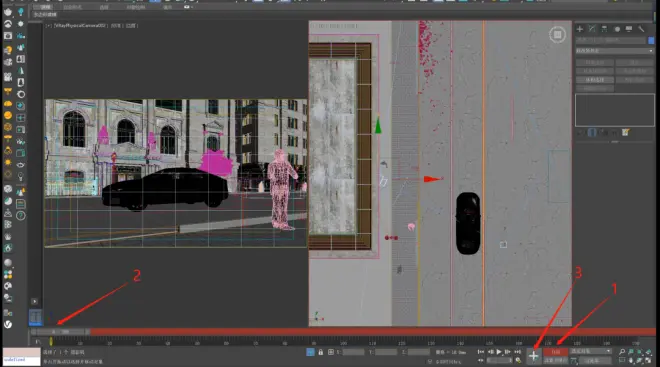
Task: Open the Utilities wrench tab
Action: (641, 29)
